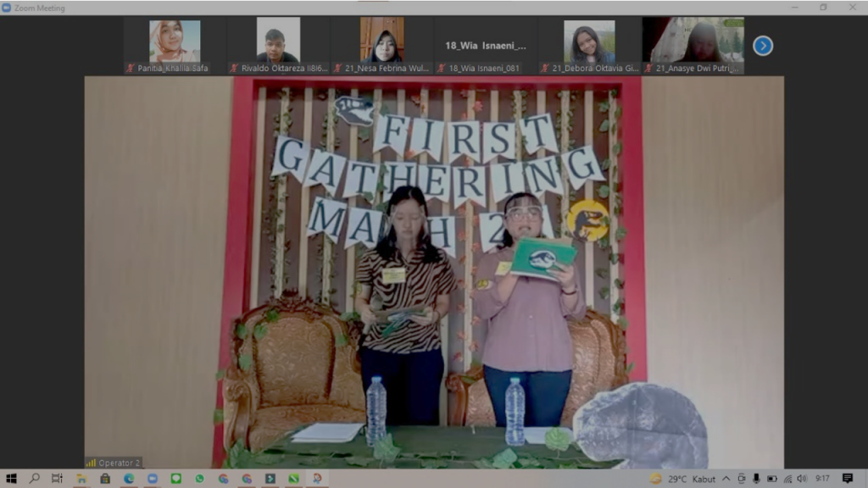Open the Microsoft Store taskbar icon
This screenshot has width=868, height=488.
coord(105,479)
